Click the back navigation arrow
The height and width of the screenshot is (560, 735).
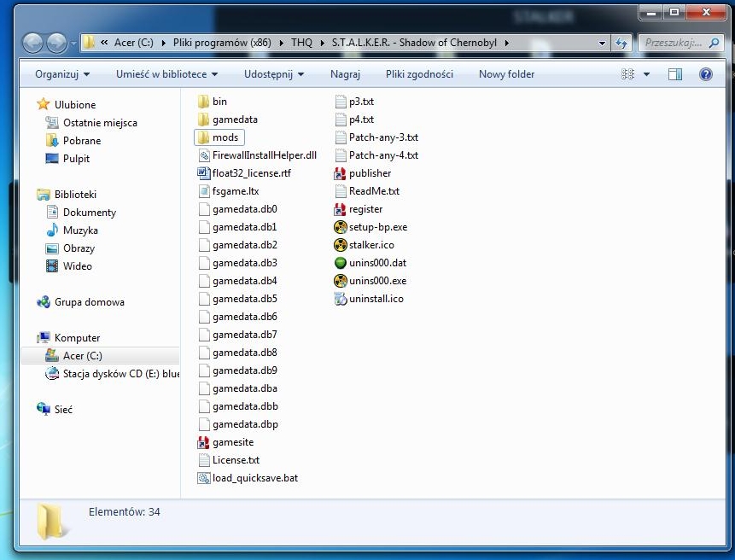[33, 43]
